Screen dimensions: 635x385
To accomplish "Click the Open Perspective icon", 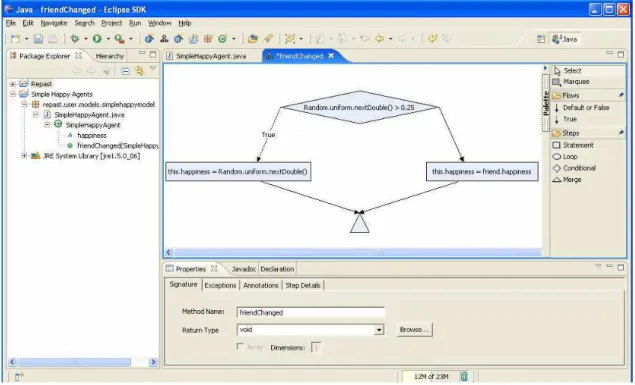I will [x=541, y=39].
